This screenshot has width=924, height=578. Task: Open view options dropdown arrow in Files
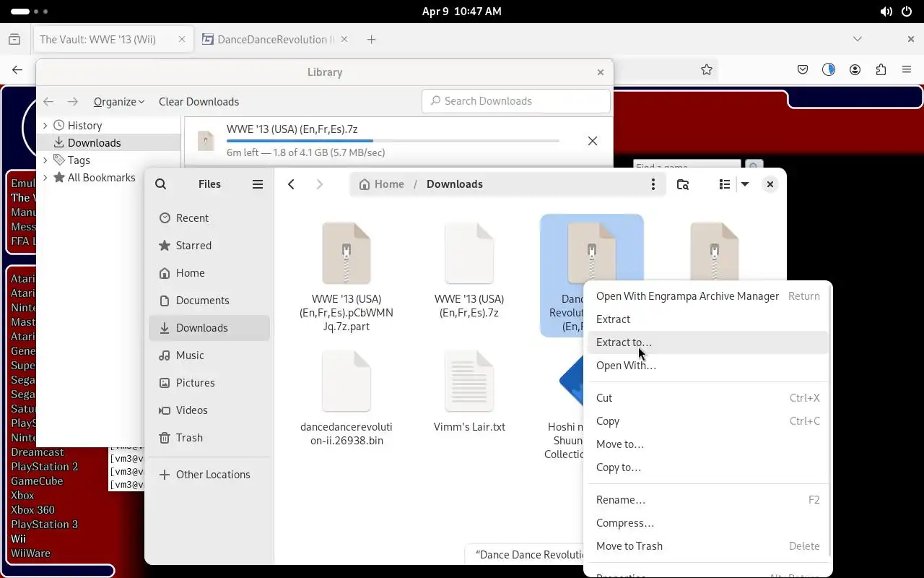(x=745, y=184)
